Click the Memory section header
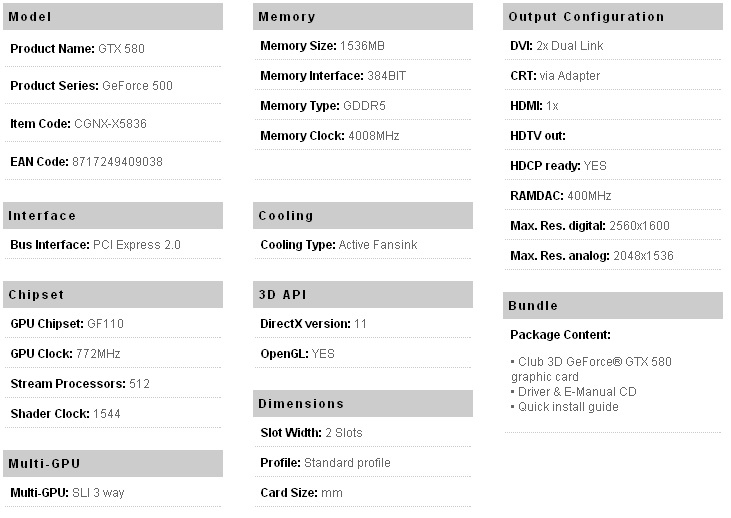Screen dimensions: 731x518 363,17
